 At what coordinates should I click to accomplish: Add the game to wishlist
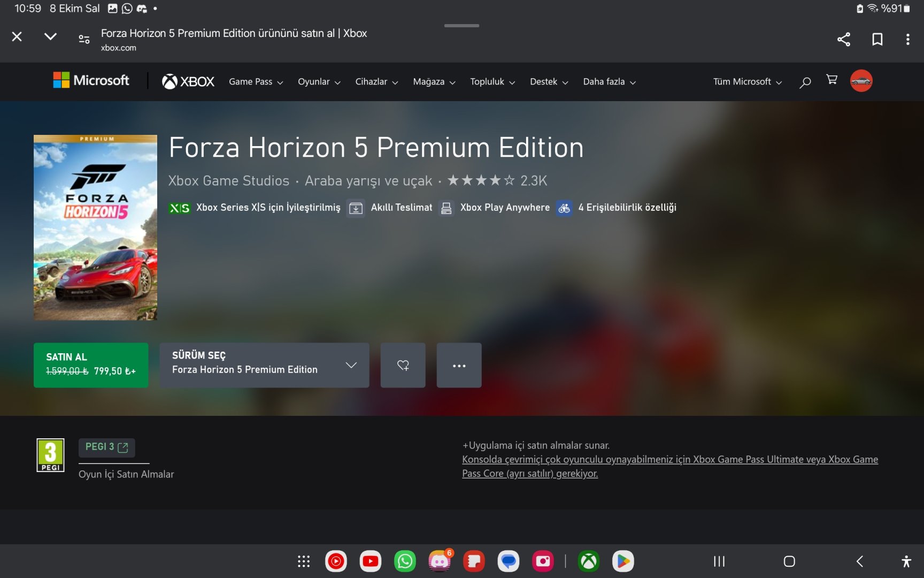click(x=403, y=365)
